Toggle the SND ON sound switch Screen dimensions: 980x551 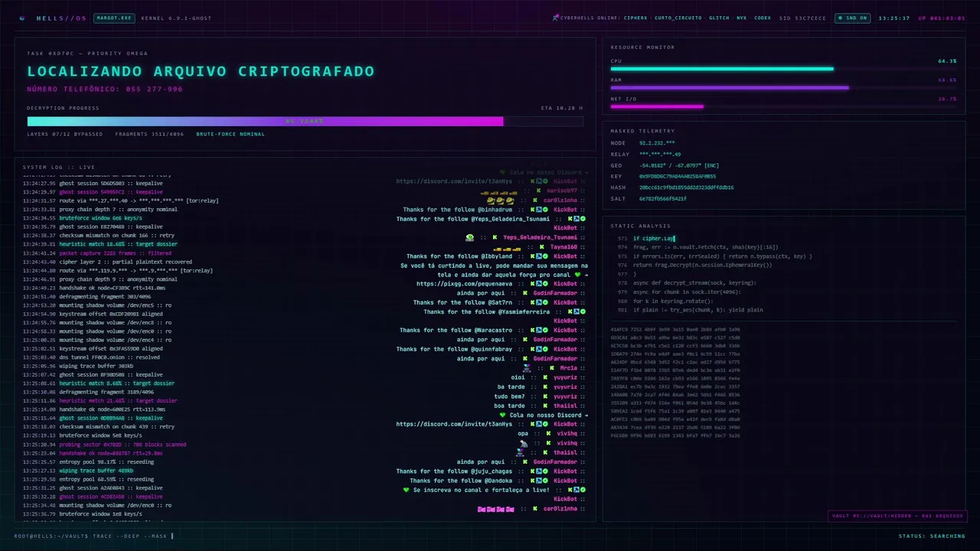tap(852, 18)
